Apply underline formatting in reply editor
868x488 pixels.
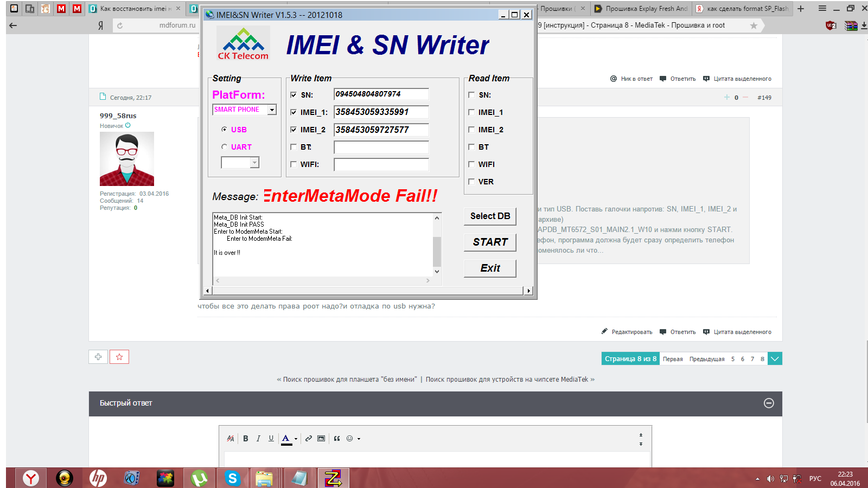coord(271,439)
